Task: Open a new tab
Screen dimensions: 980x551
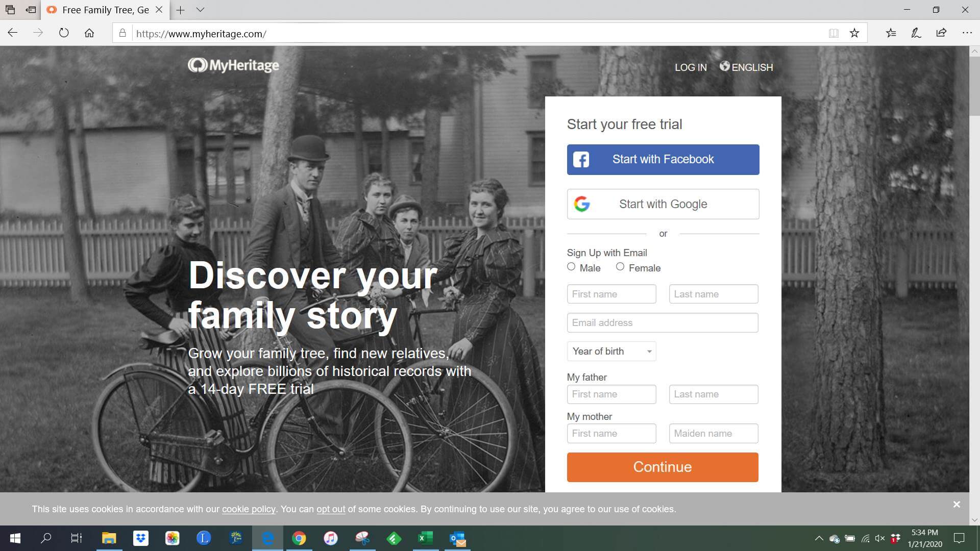Action: [180, 10]
